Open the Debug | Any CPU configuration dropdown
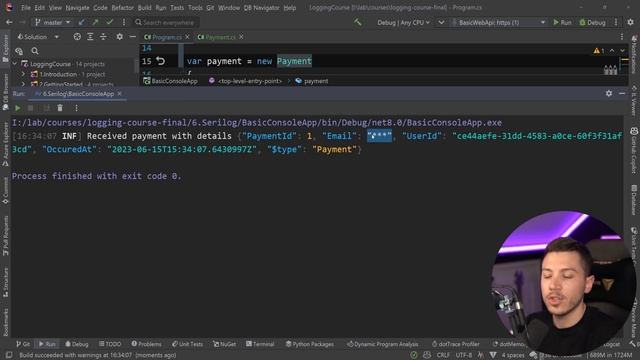Image resolution: width=640 pixels, height=360 pixels. [403, 22]
